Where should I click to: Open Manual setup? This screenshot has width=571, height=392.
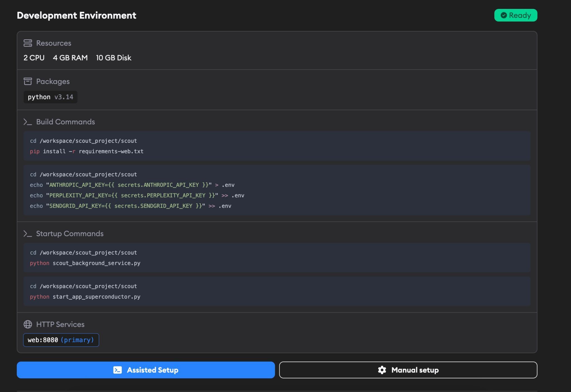408,370
